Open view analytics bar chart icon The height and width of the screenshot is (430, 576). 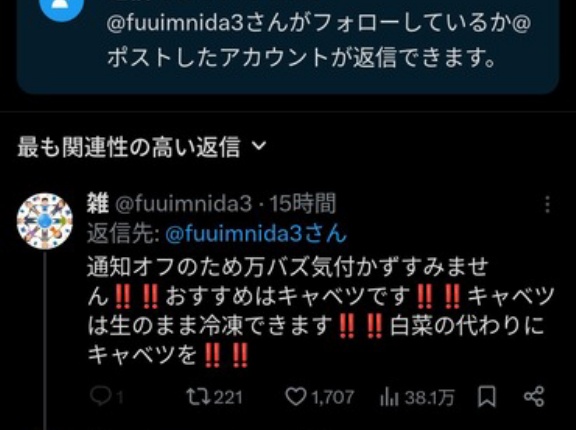(x=389, y=397)
